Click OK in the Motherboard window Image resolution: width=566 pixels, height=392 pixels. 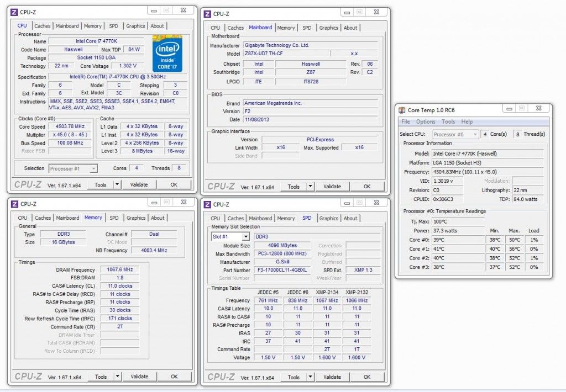coord(367,187)
